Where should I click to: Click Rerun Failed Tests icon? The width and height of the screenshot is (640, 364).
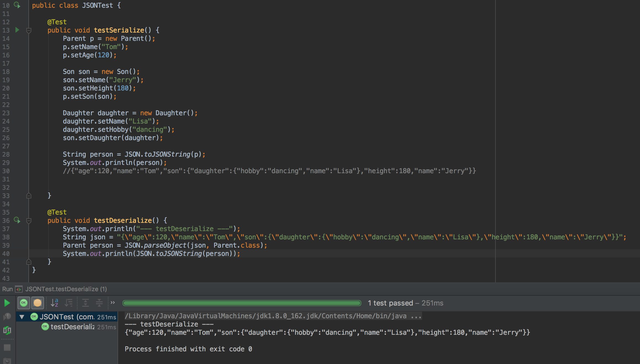click(x=7, y=317)
